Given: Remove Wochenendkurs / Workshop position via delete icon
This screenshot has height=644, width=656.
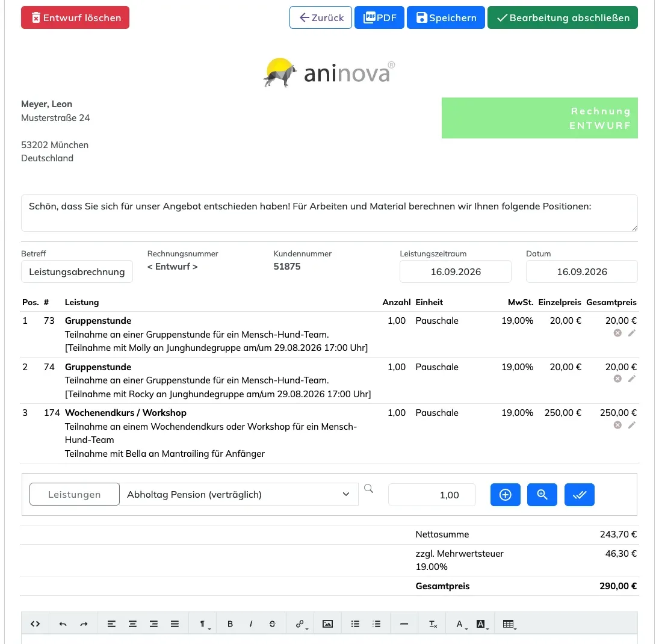Looking at the screenshot, I should point(617,425).
